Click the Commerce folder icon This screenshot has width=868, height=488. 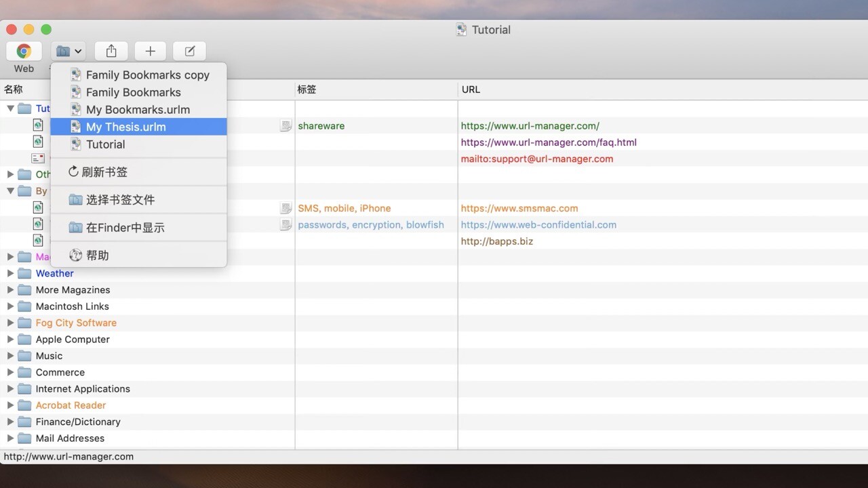pos(24,372)
